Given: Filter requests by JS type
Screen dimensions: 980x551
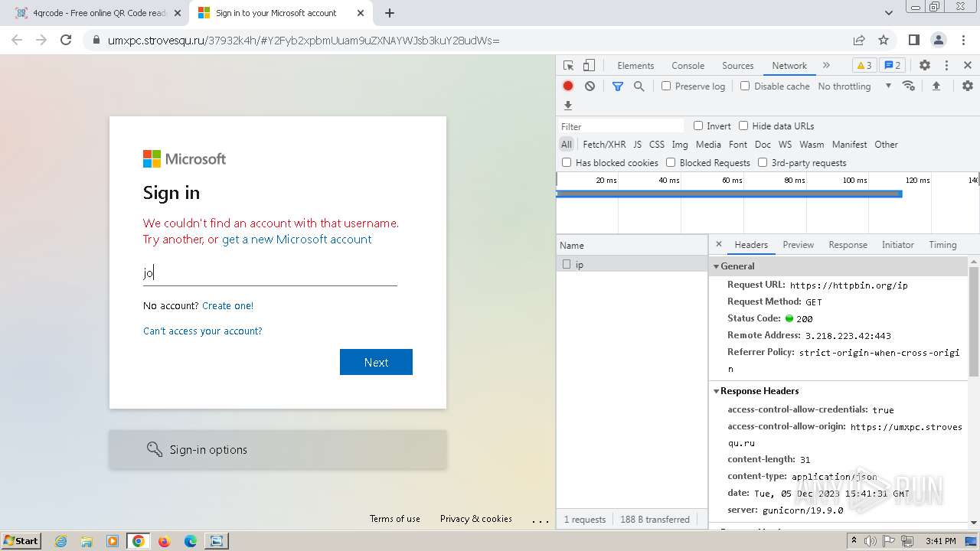Looking at the screenshot, I should pos(637,145).
